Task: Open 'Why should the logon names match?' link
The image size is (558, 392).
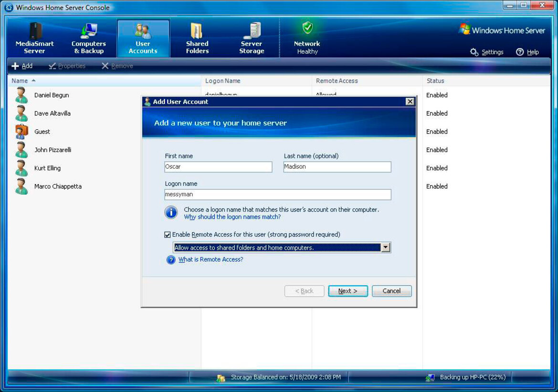Action: tap(232, 217)
